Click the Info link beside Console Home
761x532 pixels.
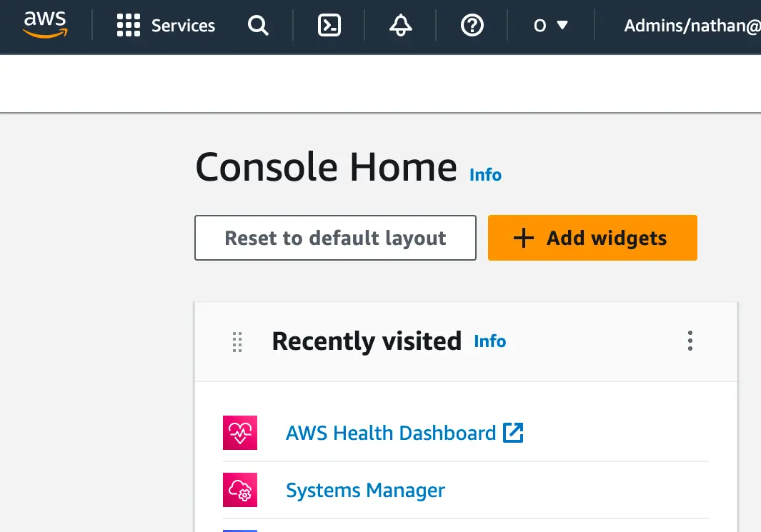pyautogui.click(x=485, y=175)
